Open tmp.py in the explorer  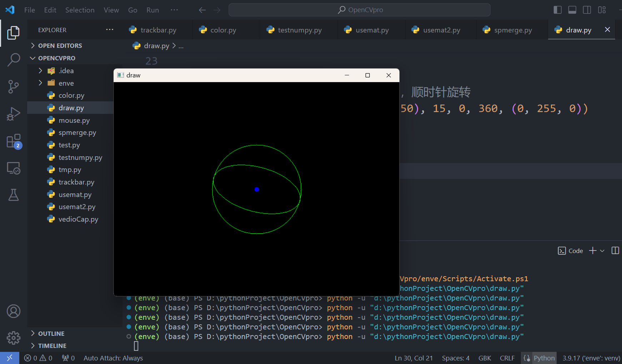point(70,170)
